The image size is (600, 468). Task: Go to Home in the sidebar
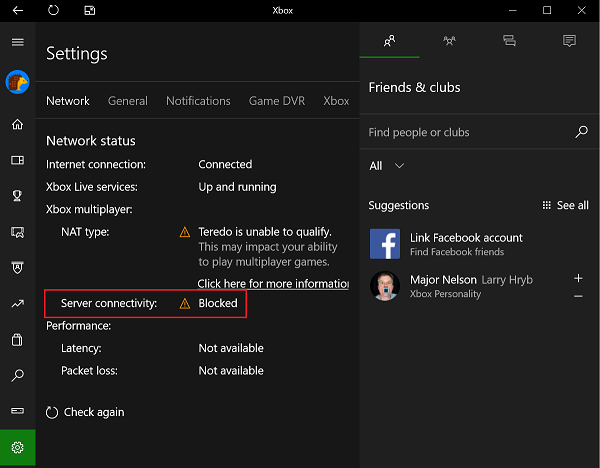coord(17,125)
